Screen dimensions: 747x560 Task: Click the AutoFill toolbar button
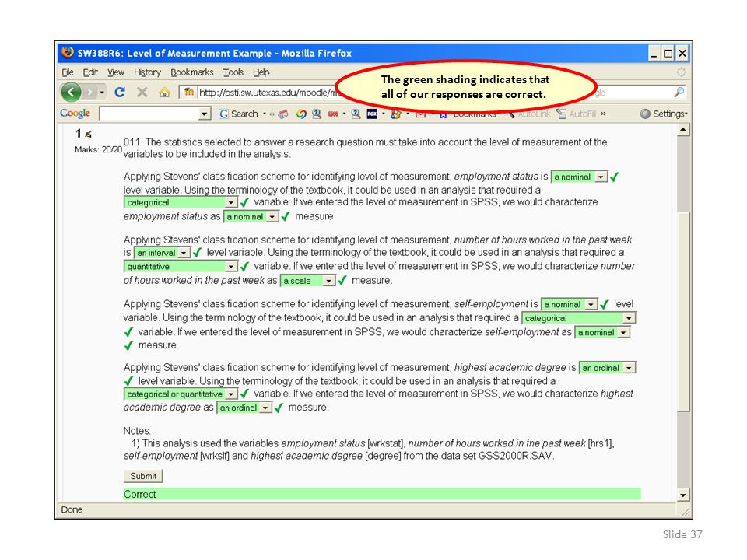point(576,114)
